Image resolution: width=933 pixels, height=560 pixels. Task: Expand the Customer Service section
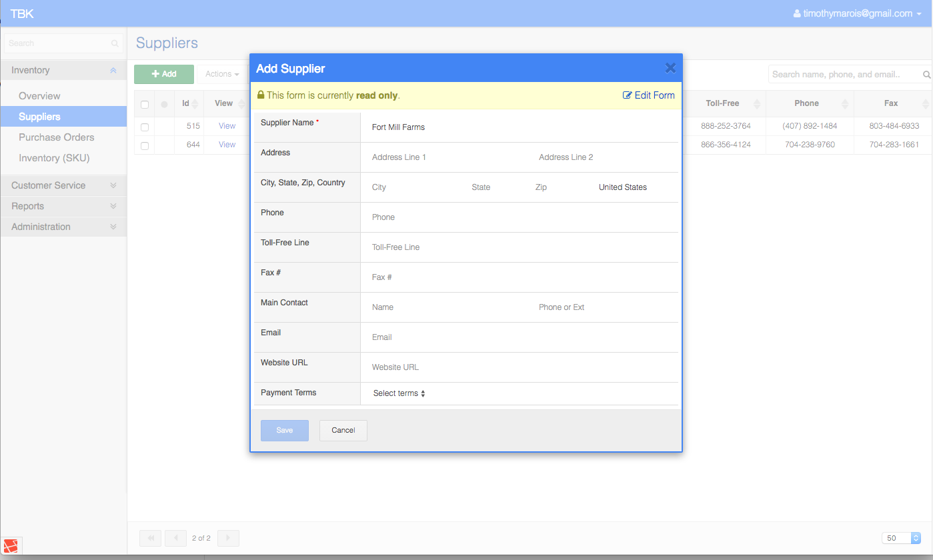pyautogui.click(x=63, y=185)
